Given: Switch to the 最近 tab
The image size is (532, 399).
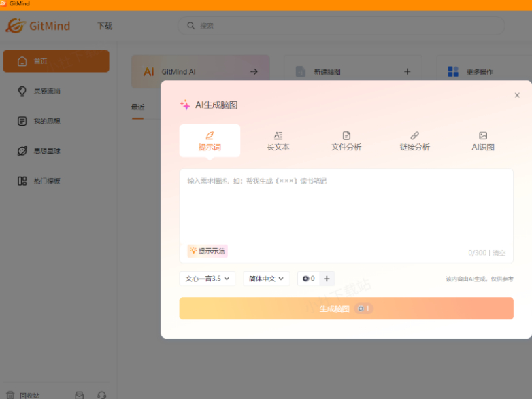Looking at the screenshot, I should point(137,107).
